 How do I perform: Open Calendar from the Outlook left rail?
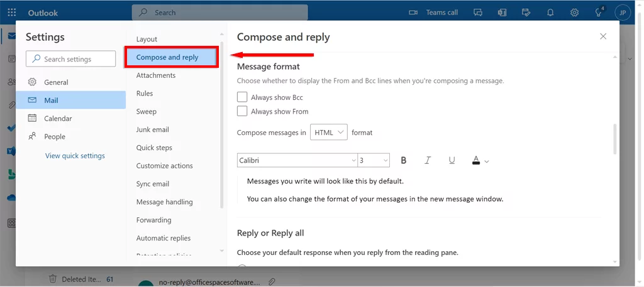[x=11, y=58]
